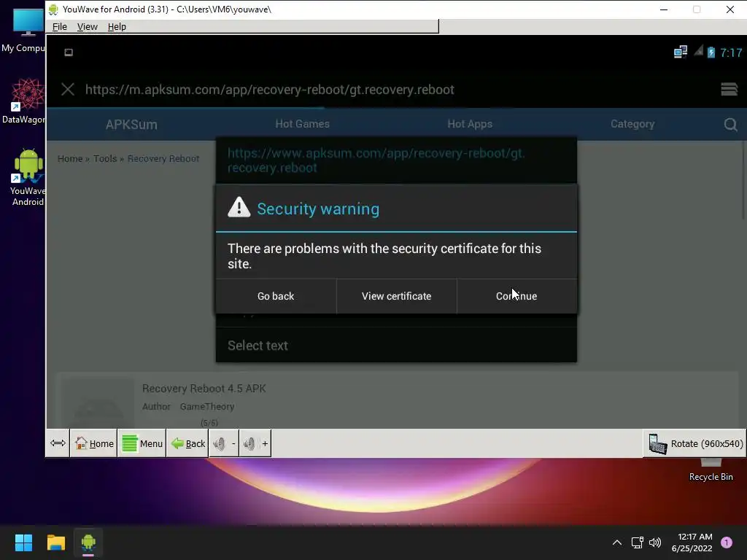
Task: Open the File menu
Action: (60, 27)
